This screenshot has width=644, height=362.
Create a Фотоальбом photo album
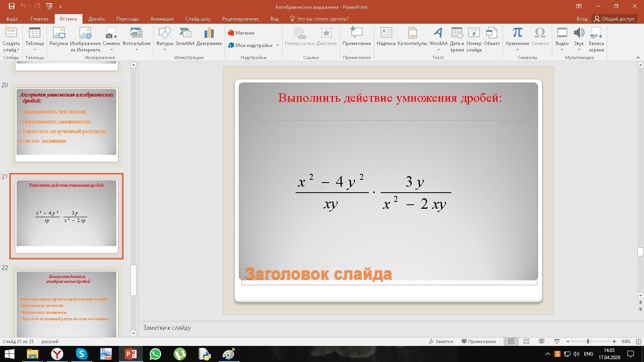[136, 39]
